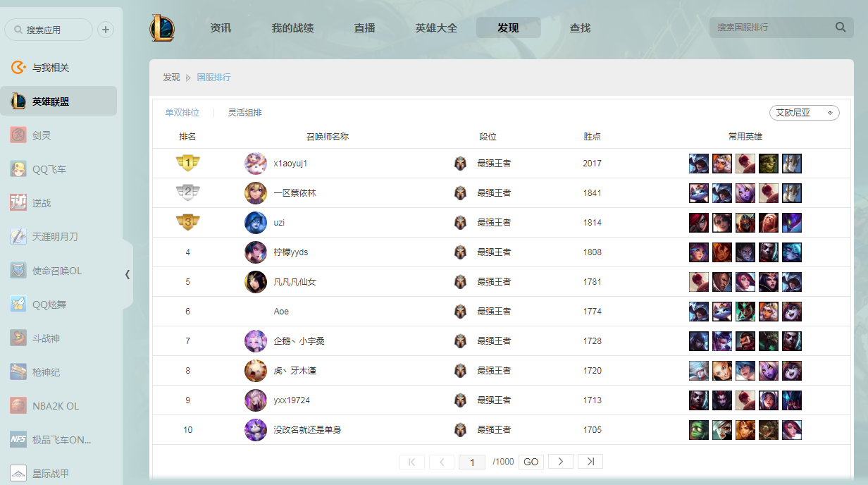The width and height of the screenshot is (868, 485).
Task: Click the 段位 column header
Action: (x=488, y=137)
